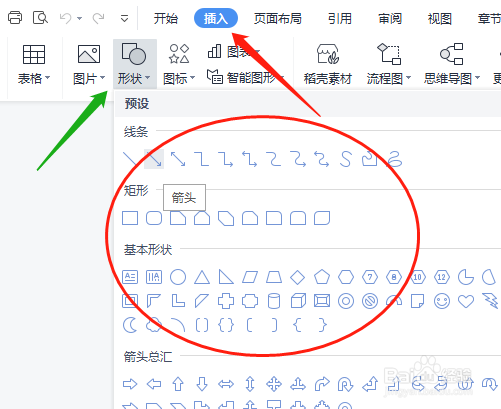This screenshot has height=409, width=501.
Task: Select the isosceles triangle shape
Action: click(202, 277)
